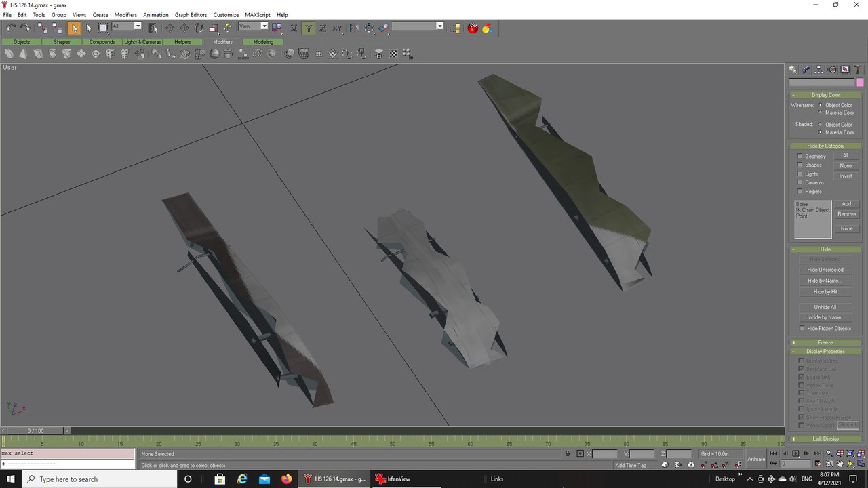The width and height of the screenshot is (868, 488).
Task: Open the Mirror Selected Objects tool
Action: click(x=354, y=28)
